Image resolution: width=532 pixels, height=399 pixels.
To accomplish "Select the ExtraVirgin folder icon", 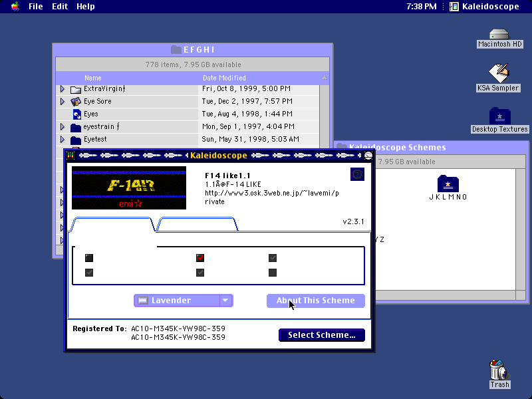I will coord(76,89).
